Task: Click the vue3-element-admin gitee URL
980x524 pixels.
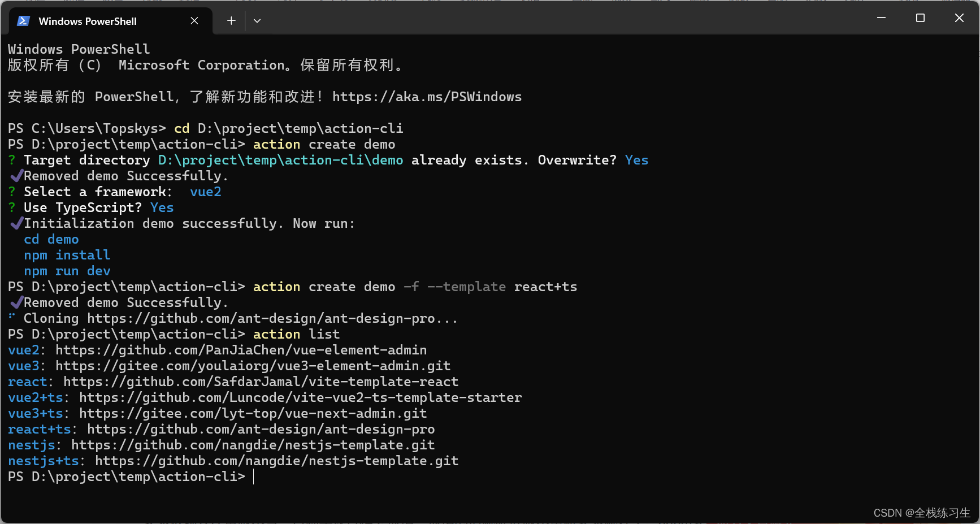Action: point(253,366)
